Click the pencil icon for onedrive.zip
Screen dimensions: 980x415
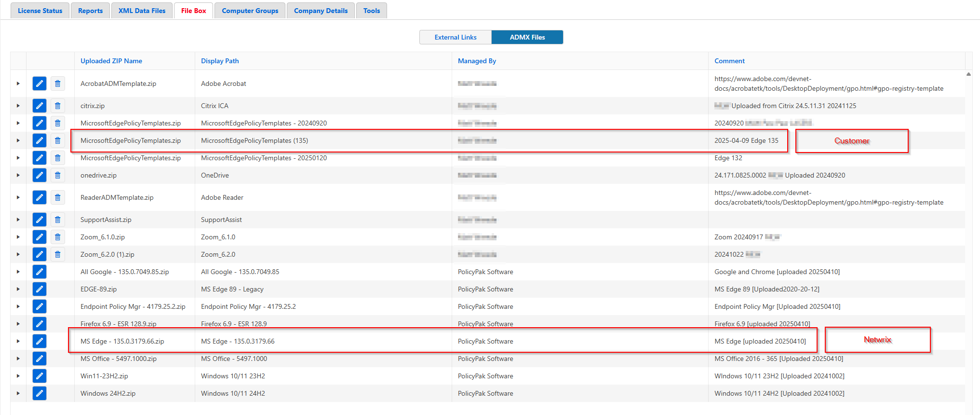pyautogui.click(x=40, y=175)
